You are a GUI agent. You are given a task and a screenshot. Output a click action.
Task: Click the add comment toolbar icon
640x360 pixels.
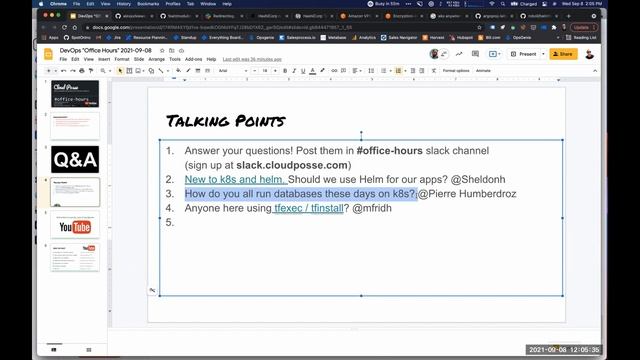pyautogui.click(x=344, y=71)
